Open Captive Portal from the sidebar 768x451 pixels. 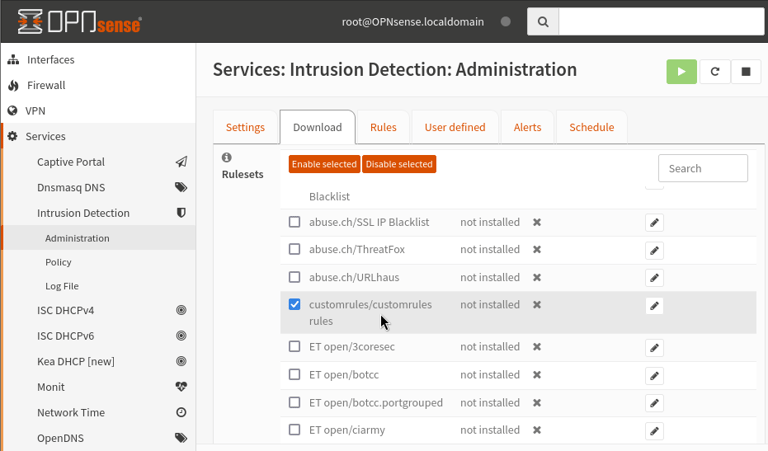coord(71,162)
